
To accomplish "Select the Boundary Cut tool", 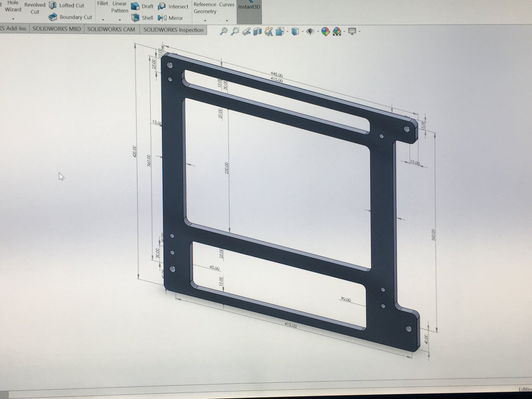I will (70, 17).
